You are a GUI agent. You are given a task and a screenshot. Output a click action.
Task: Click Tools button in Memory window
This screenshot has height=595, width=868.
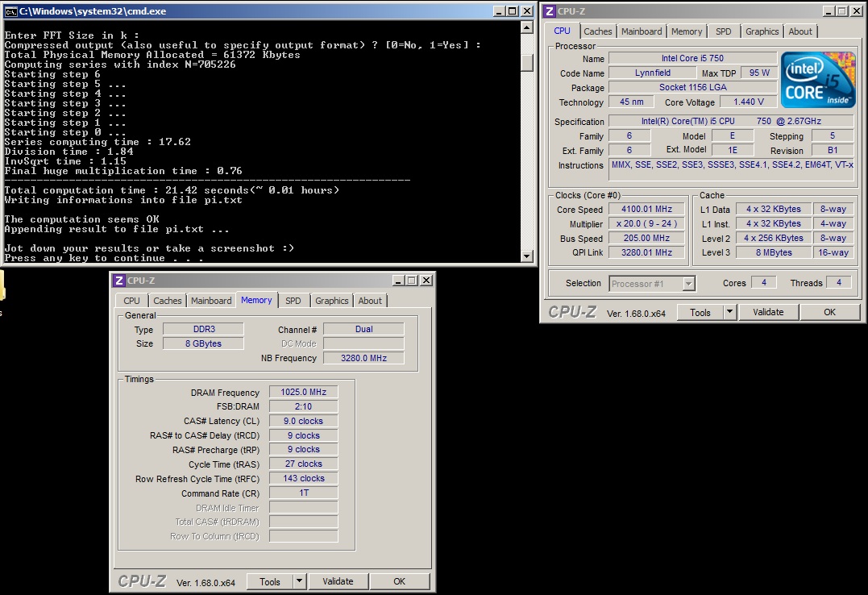pyautogui.click(x=270, y=582)
